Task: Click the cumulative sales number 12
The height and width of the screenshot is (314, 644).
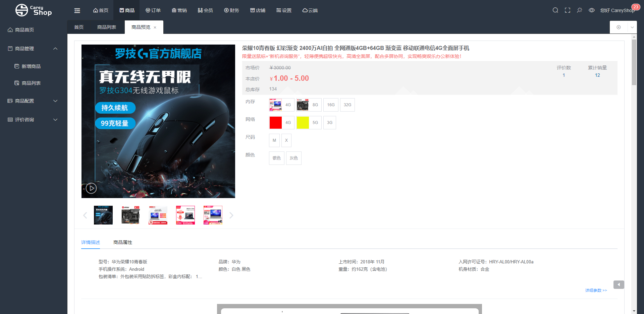Action: [597, 75]
